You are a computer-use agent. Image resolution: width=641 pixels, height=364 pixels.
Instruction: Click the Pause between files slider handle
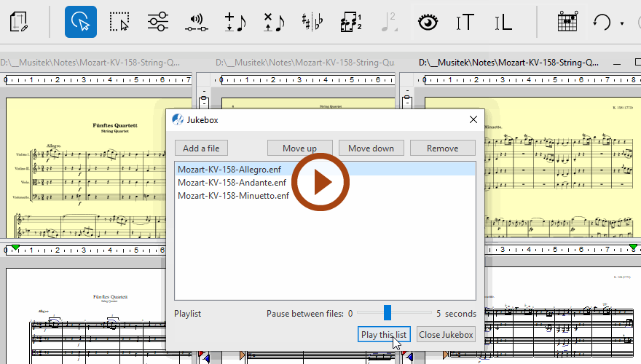pyautogui.click(x=387, y=312)
